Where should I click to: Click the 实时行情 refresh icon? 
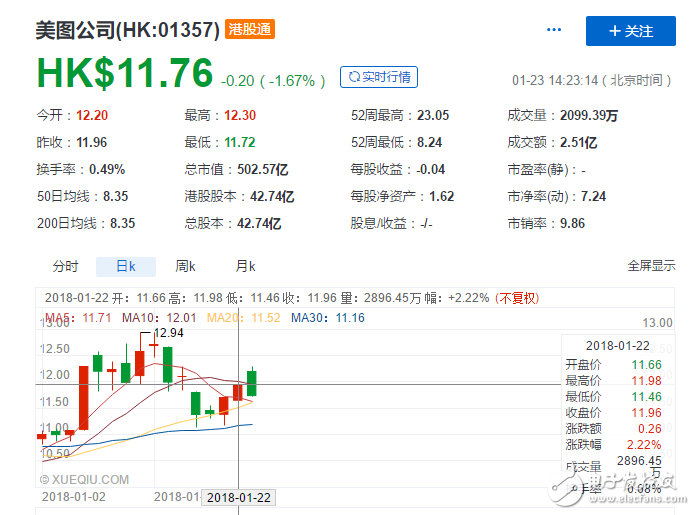pyautogui.click(x=352, y=77)
